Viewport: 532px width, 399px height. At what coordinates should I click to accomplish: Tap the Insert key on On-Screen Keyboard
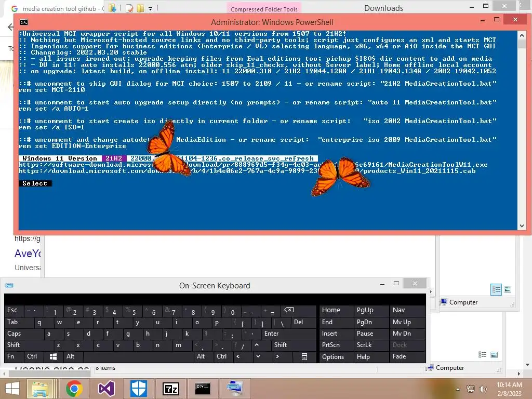pyautogui.click(x=336, y=334)
